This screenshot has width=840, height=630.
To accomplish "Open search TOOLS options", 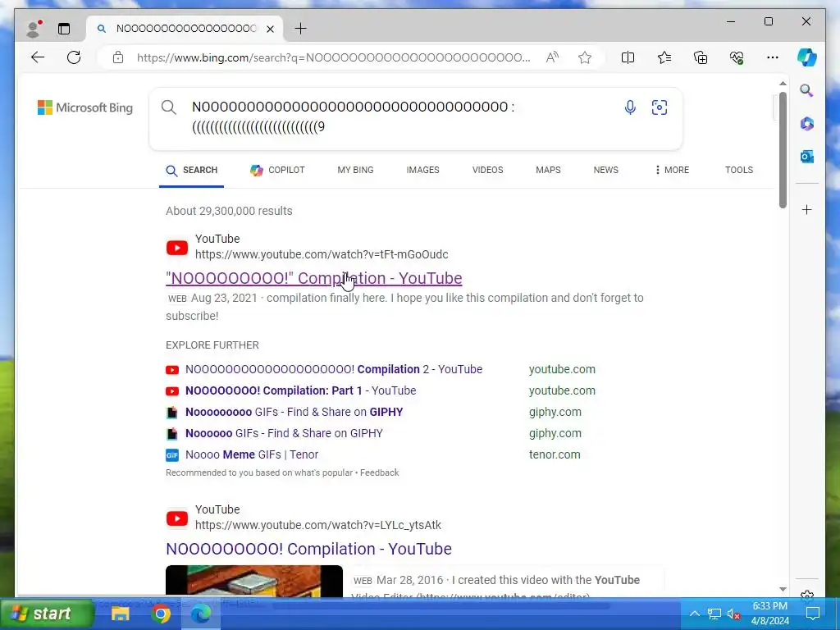I will (739, 170).
